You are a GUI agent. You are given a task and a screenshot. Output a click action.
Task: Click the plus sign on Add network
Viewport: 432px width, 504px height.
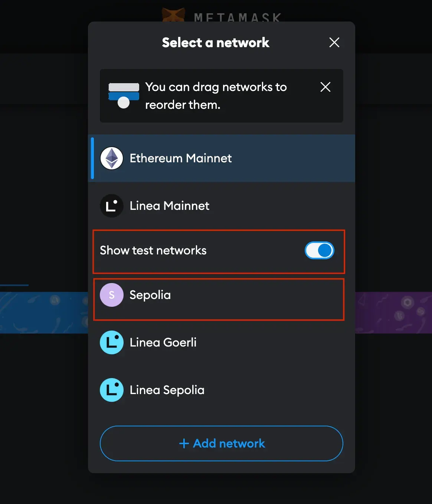click(x=184, y=443)
